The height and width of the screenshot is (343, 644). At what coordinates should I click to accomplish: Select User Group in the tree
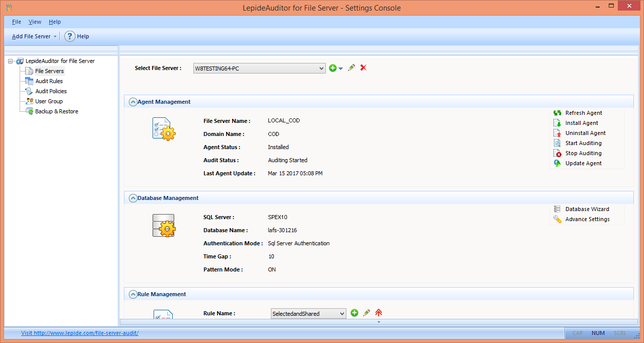(49, 101)
